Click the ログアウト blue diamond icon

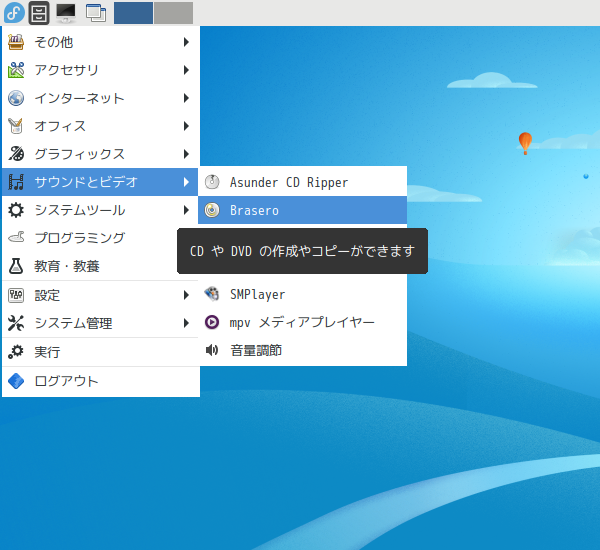point(16,381)
